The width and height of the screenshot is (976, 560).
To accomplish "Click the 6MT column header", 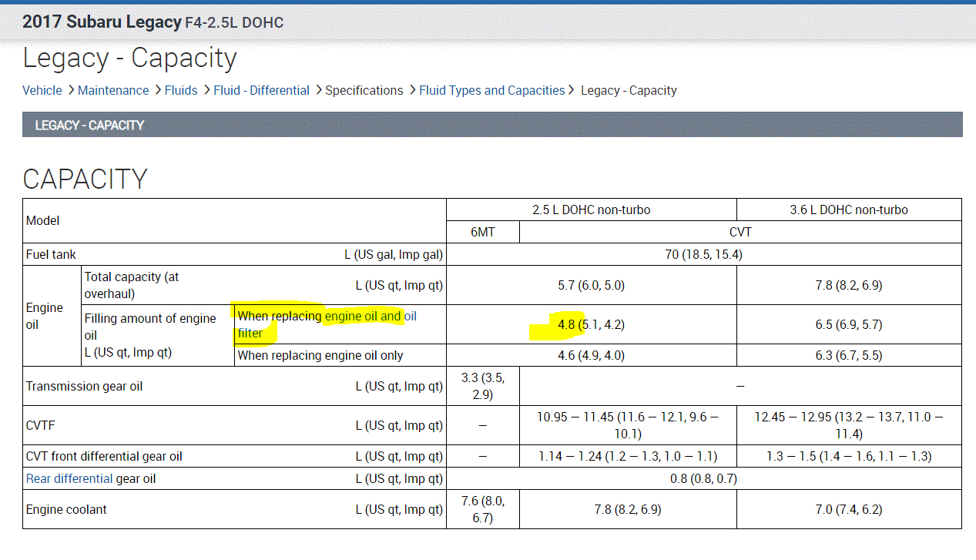I will [482, 232].
